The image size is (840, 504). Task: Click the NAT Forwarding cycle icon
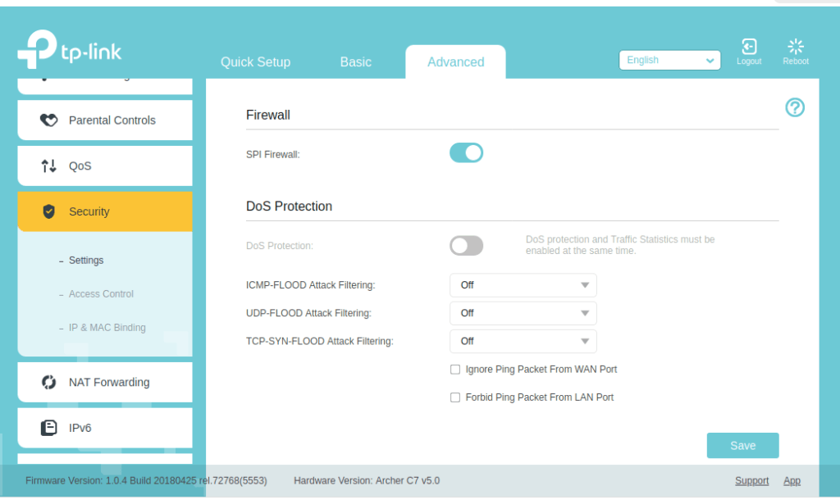[x=48, y=382]
